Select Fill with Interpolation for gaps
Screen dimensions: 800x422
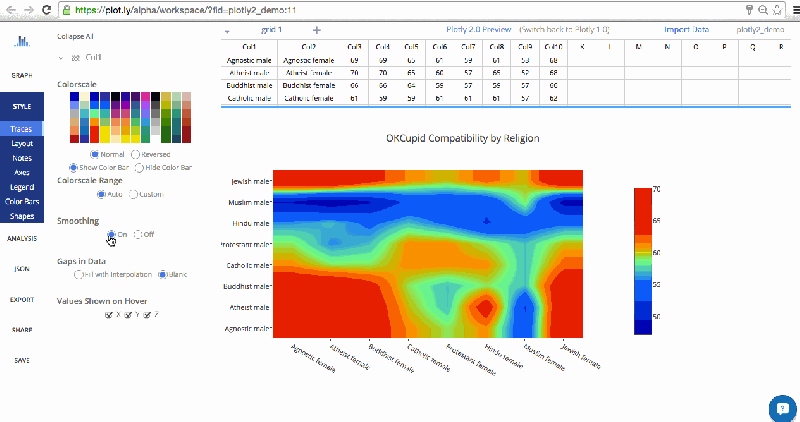(x=78, y=275)
